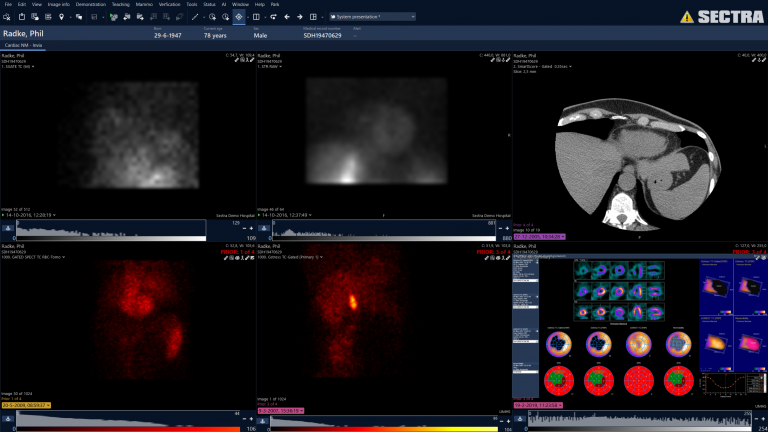Click the location pin marker icon
The width and height of the screenshot is (768, 432).
[60, 17]
